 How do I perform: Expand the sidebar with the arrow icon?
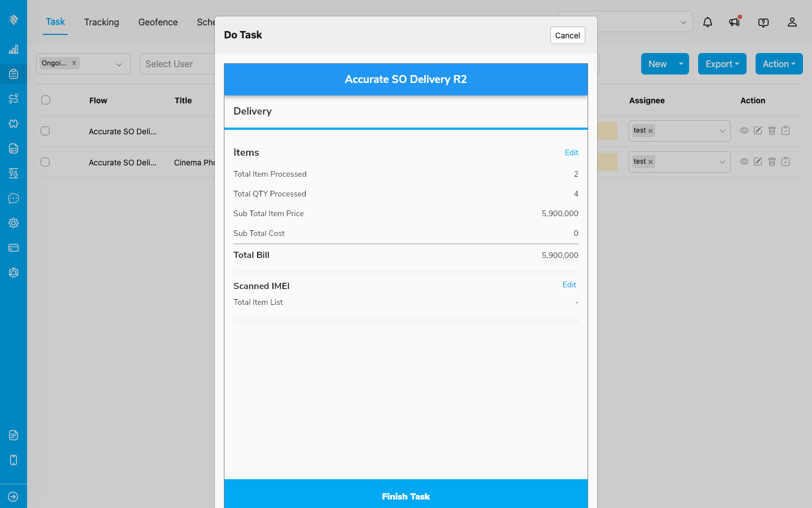[x=14, y=497]
